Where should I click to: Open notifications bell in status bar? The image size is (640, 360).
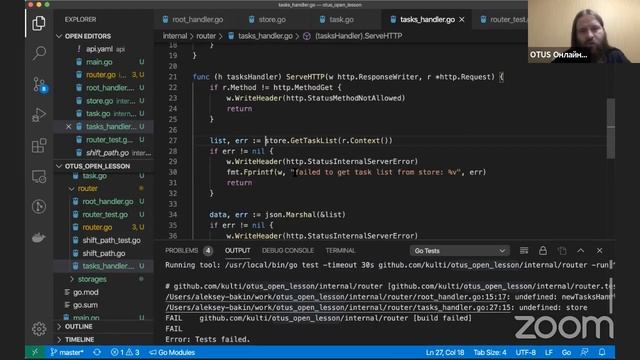602,352
